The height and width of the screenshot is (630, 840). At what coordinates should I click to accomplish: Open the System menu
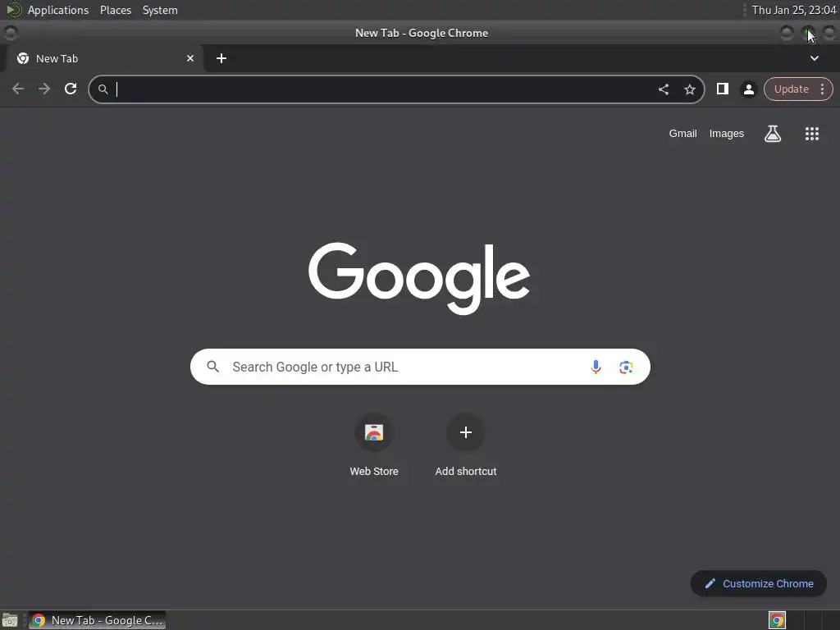coord(160,10)
